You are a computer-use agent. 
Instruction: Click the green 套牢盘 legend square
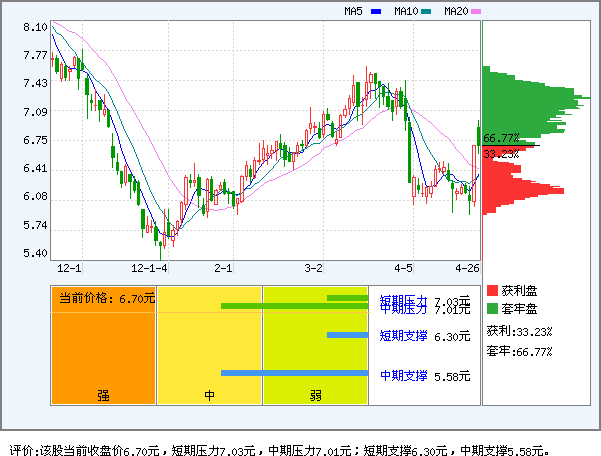point(492,308)
